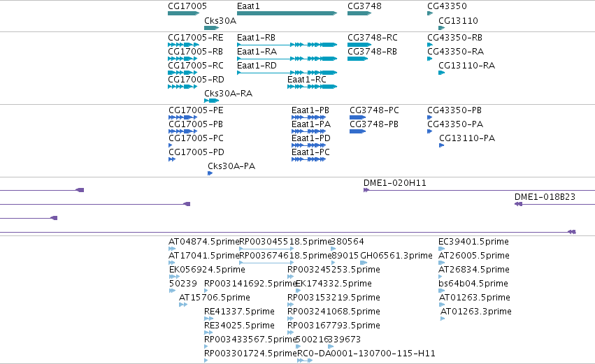Click the CG3748-PB protein label

point(374,124)
